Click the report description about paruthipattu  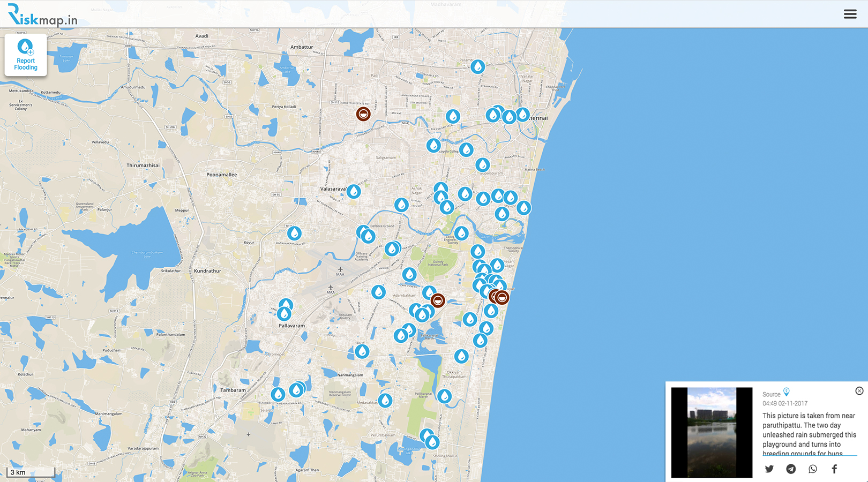(809, 434)
